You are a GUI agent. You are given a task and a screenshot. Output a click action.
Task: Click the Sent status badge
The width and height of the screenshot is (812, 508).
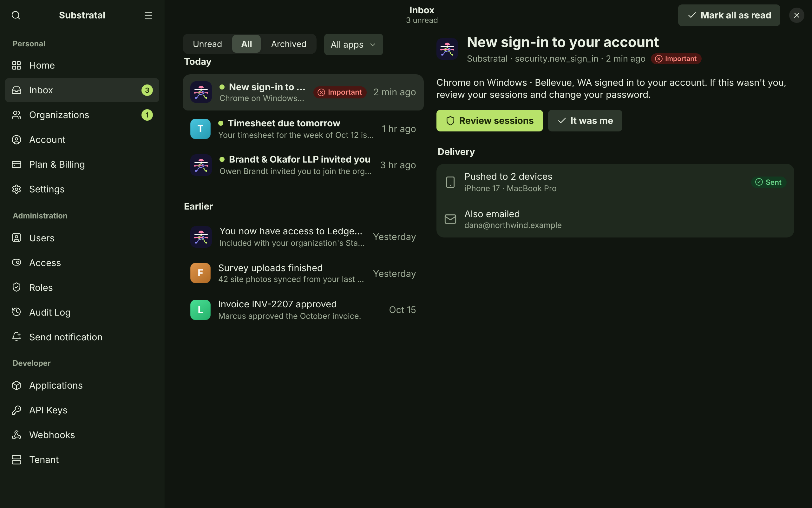coord(768,182)
